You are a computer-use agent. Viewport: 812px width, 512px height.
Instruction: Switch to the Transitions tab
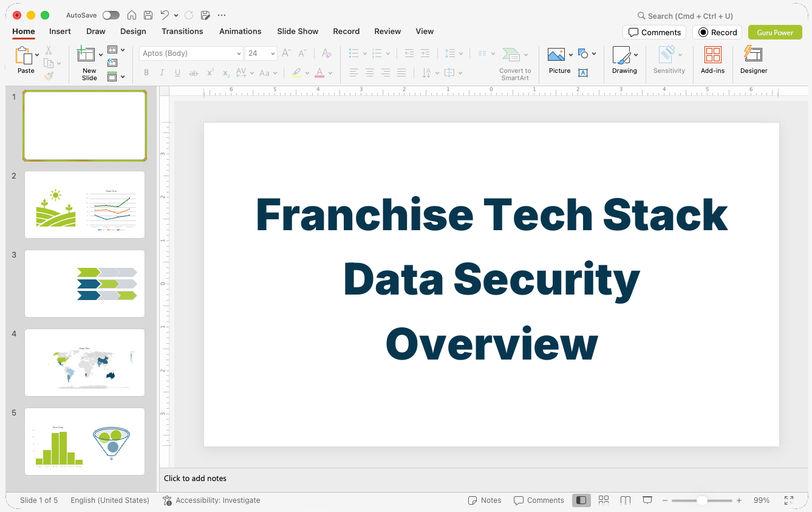182,32
